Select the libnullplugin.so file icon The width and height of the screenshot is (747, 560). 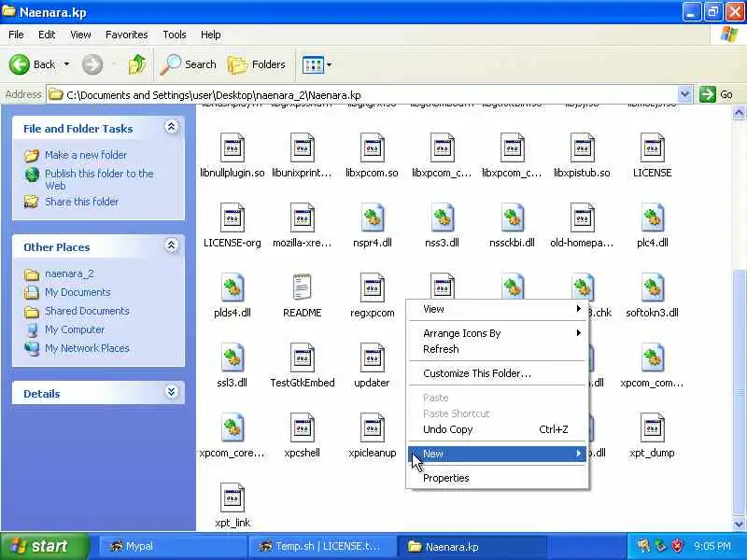(x=232, y=148)
